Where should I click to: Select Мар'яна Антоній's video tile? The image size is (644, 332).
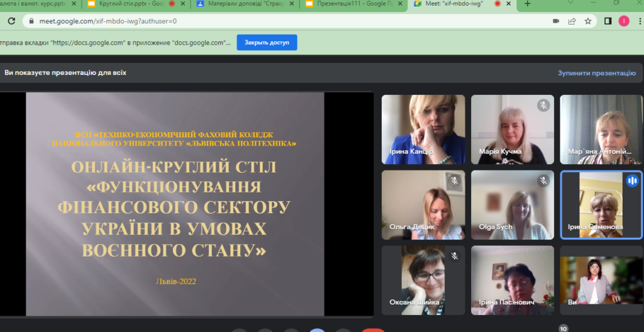[x=602, y=130]
